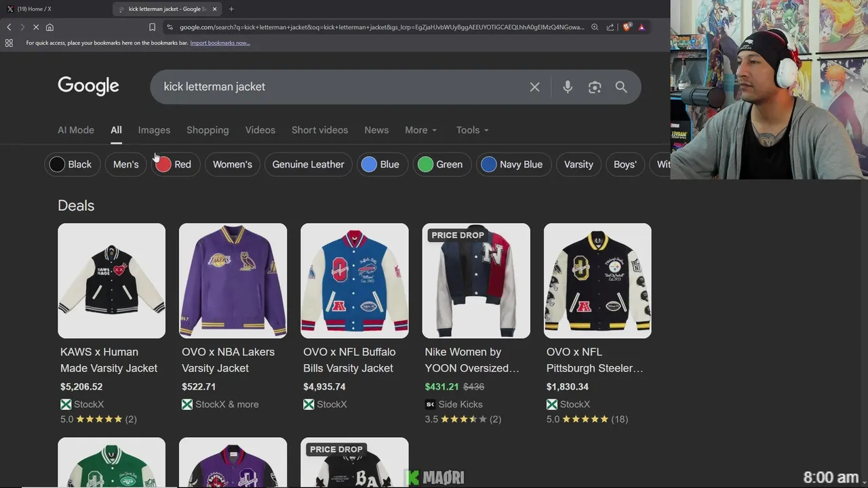Apply the Boys' filter chip

tap(625, 164)
